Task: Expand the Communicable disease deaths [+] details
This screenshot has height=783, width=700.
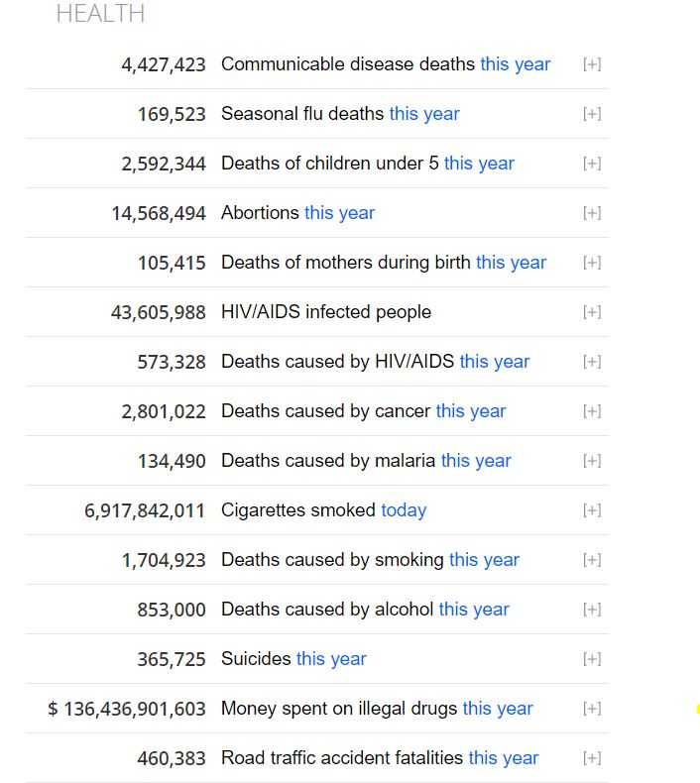Action: click(592, 64)
